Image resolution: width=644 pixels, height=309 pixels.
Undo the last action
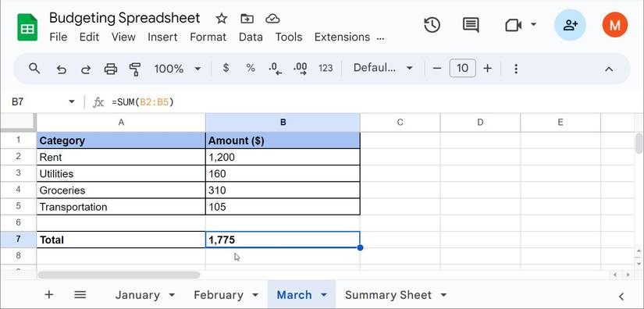[61, 69]
